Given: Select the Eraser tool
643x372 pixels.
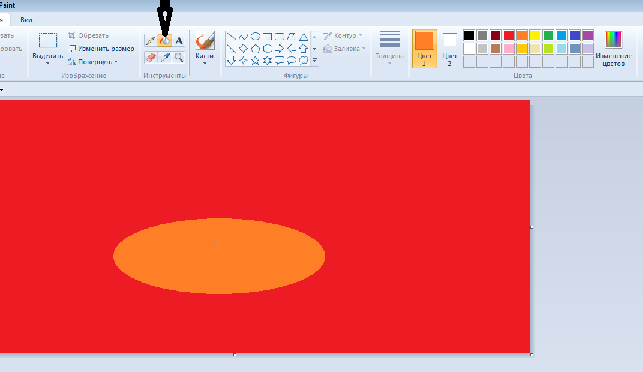Looking at the screenshot, I should (150, 57).
